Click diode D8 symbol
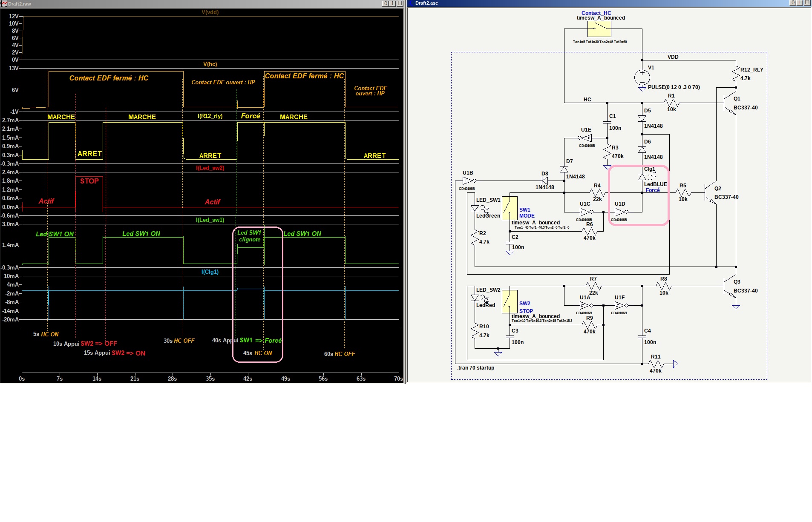This screenshot has width=812, height=522. click(x=545, y=181)
